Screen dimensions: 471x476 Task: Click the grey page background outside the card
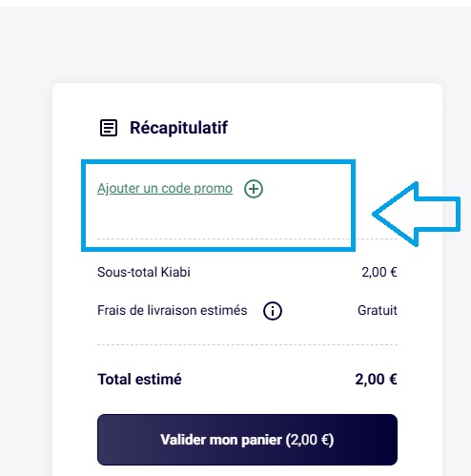tap(26, 222)
